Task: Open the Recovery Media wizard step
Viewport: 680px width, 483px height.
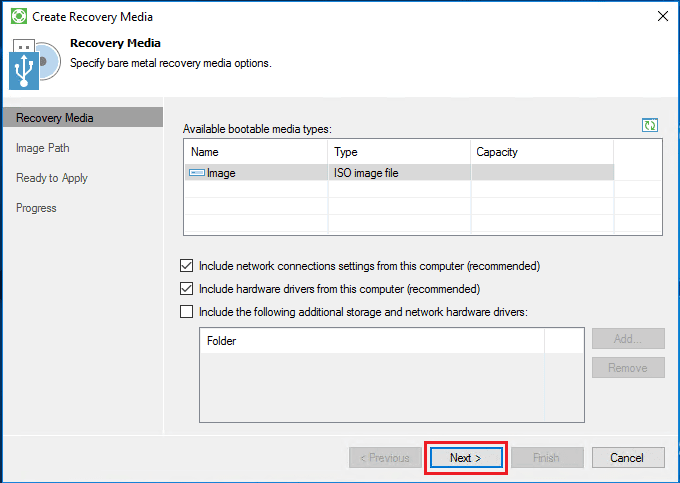Action: [55, 118]
